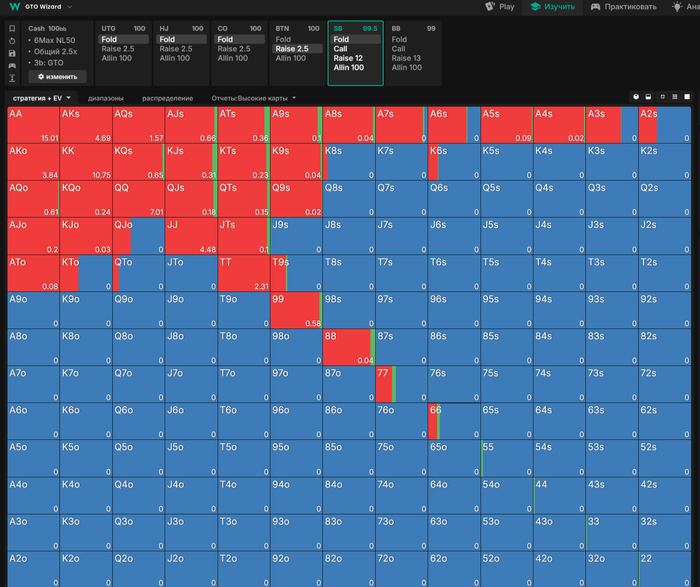Open the GTO Wizard logo dropdown arrow
700x587 pixels.
pos(70,7)
